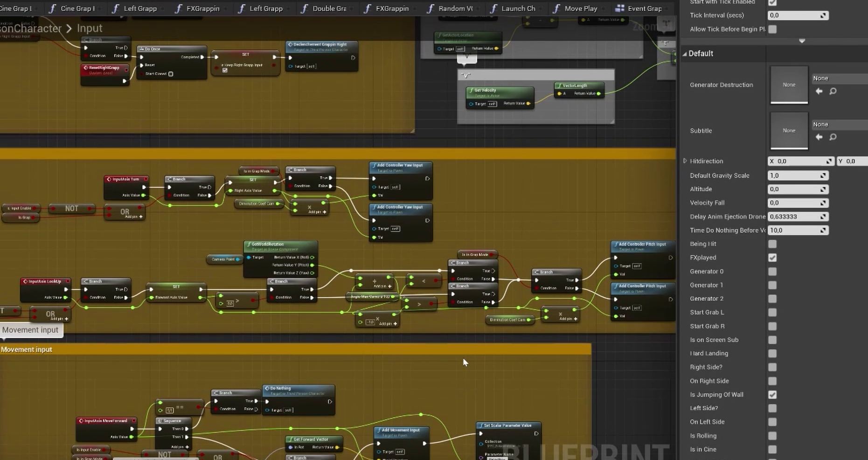Click the Event Grap tab's graph icon
This screenshot has width=868, height=460.
(x=619, y=8)
